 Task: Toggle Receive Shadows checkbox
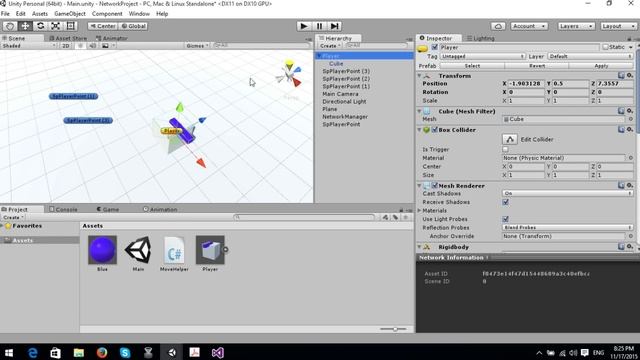tap(505, 202)
